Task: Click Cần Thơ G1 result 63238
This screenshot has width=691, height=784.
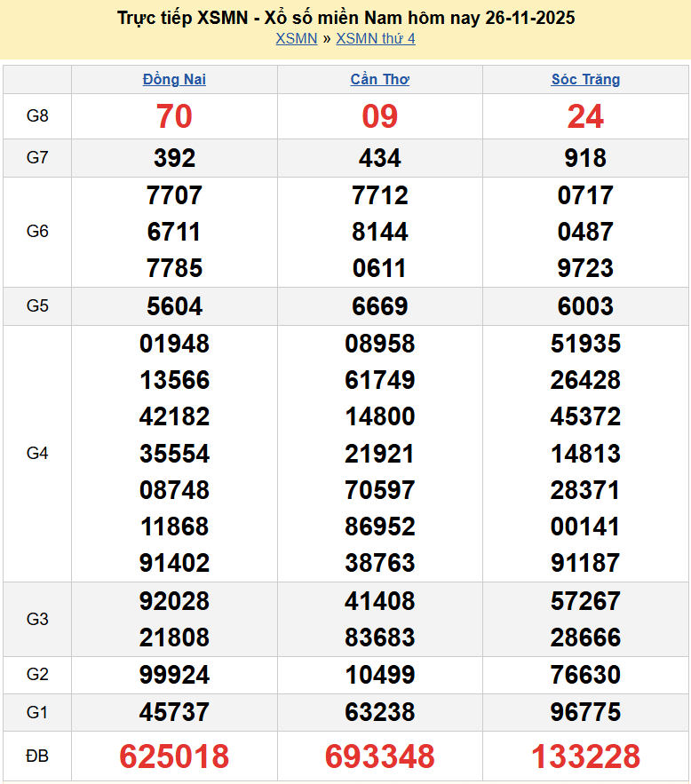Action: 379,712
